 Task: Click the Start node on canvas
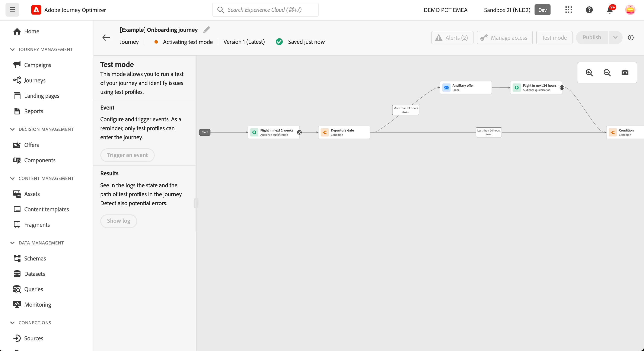(205, 132)
